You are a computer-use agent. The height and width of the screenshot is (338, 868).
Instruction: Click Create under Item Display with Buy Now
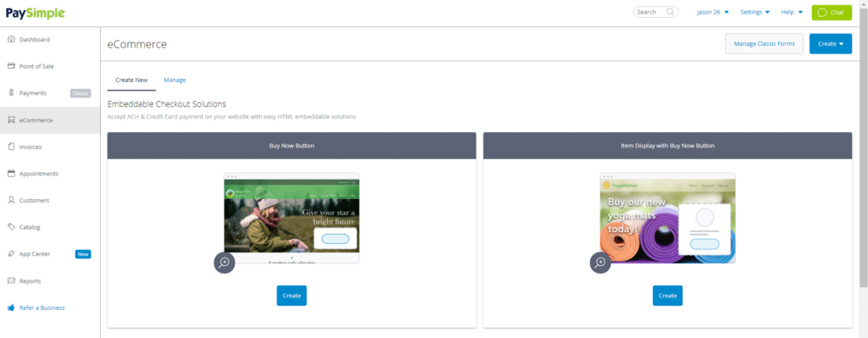tap(668, 296)
